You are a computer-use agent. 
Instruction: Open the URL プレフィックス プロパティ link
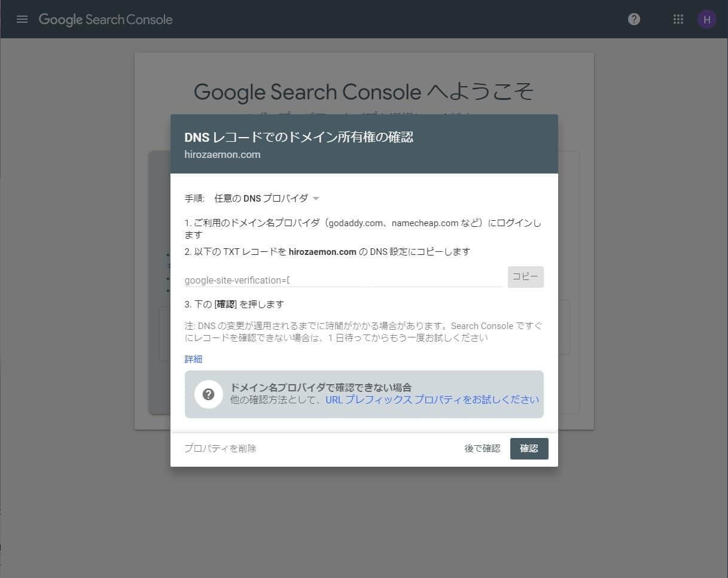(432, 400)
